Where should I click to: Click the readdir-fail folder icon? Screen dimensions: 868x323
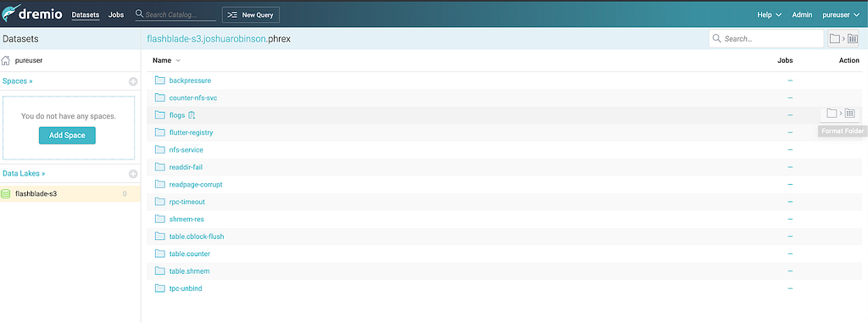160,167
